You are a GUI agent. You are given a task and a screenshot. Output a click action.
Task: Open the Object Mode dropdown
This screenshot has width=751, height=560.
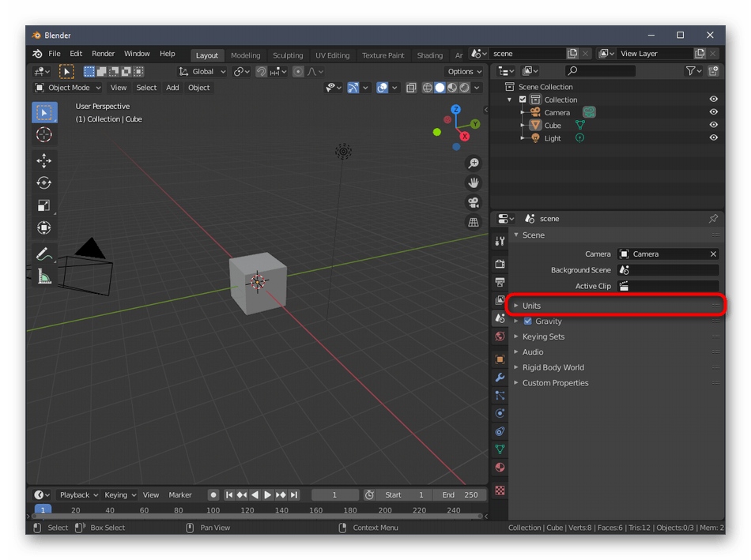[69, 88]
